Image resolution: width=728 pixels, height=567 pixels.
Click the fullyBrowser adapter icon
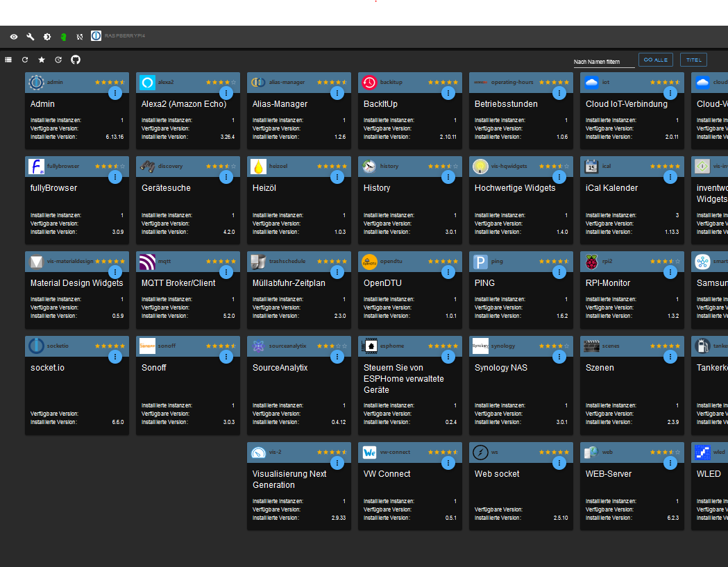click(36, 167)
